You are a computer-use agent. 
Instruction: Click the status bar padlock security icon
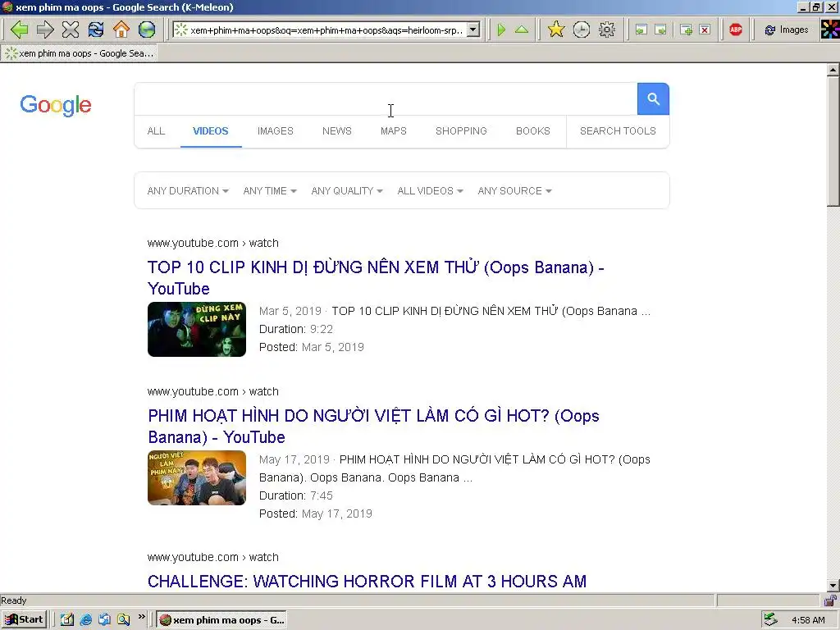click(830, 600)
